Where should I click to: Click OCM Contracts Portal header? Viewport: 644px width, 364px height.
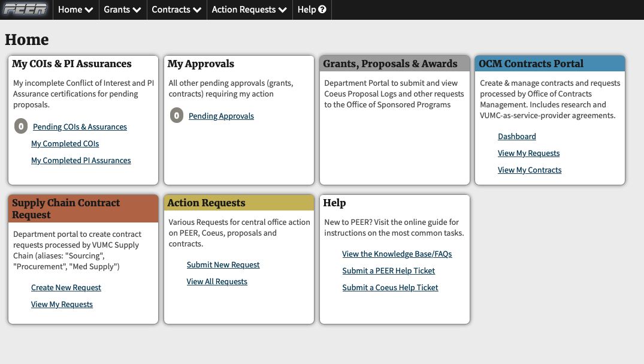[550, 64]
